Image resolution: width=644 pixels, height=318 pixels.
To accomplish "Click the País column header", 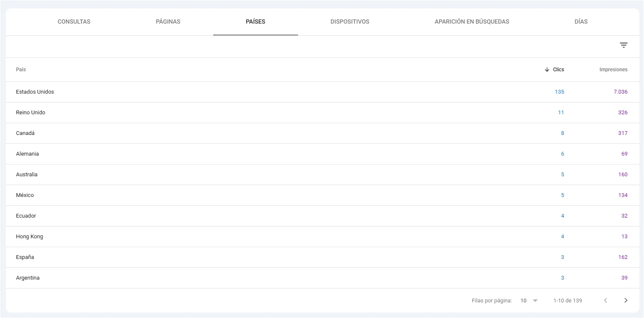I will (21, 70).
